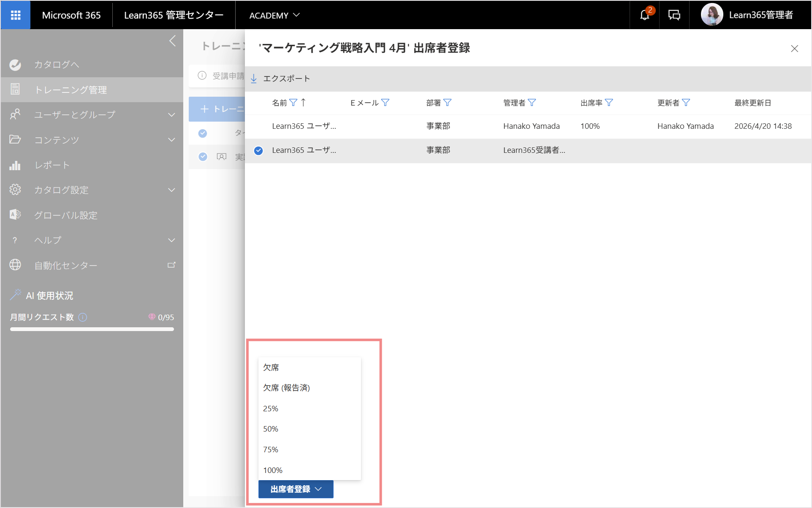Filter the 管理者 column
Image resolution: width=812 pixels, height=508 pixels.
click(532, 103)
